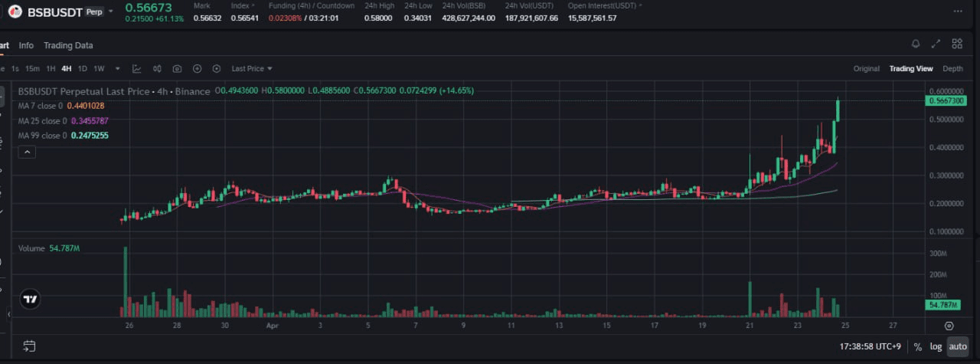Select the 15m timeframe
Image resolution: width=980 pixels, height=364 pixels.
tap(32, 69)
